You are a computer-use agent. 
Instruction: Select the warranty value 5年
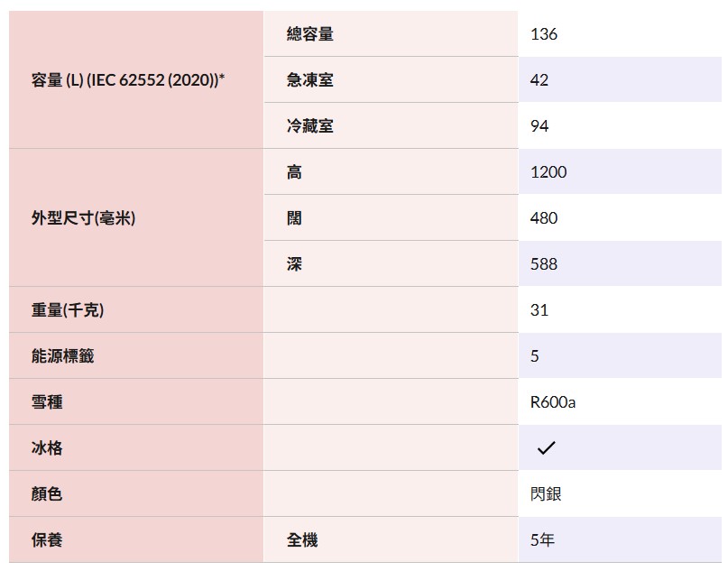(x=542, y=539)
